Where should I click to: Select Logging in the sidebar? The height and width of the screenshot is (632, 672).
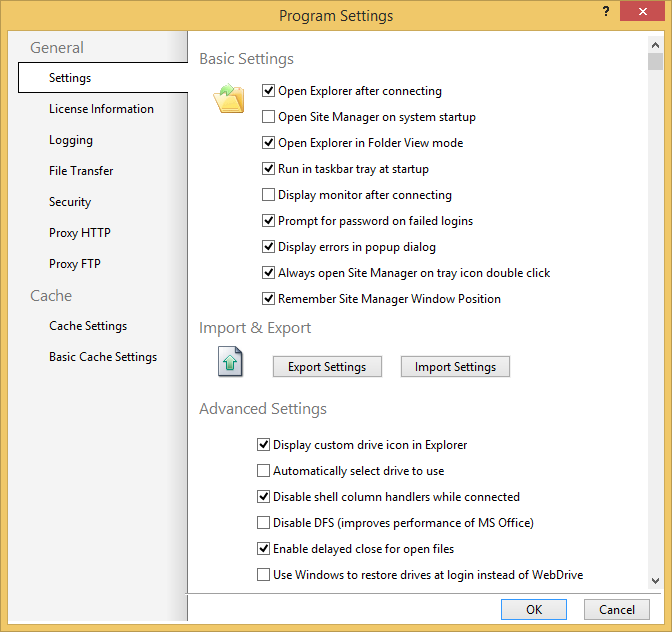tap(71, 140)
